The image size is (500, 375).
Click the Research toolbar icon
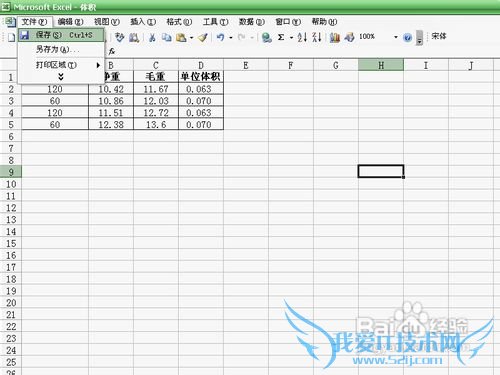(x=134, y=37)
